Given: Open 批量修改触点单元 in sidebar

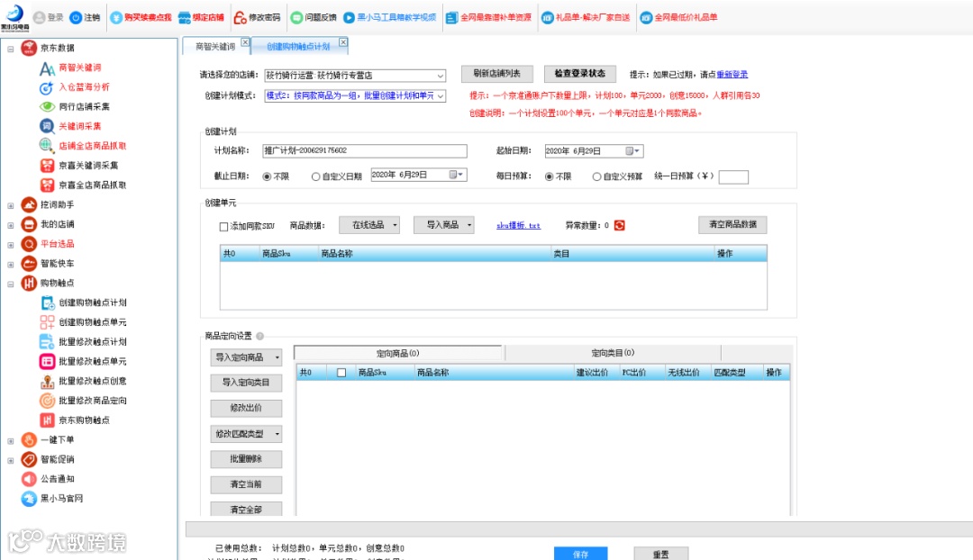Looking at the screenshot, I should tap(93, 362).
